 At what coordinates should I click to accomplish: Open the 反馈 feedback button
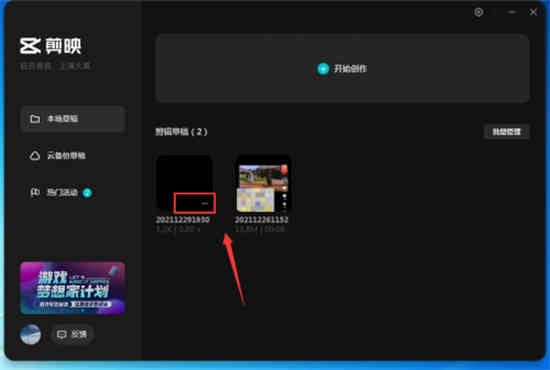[72, 334]
